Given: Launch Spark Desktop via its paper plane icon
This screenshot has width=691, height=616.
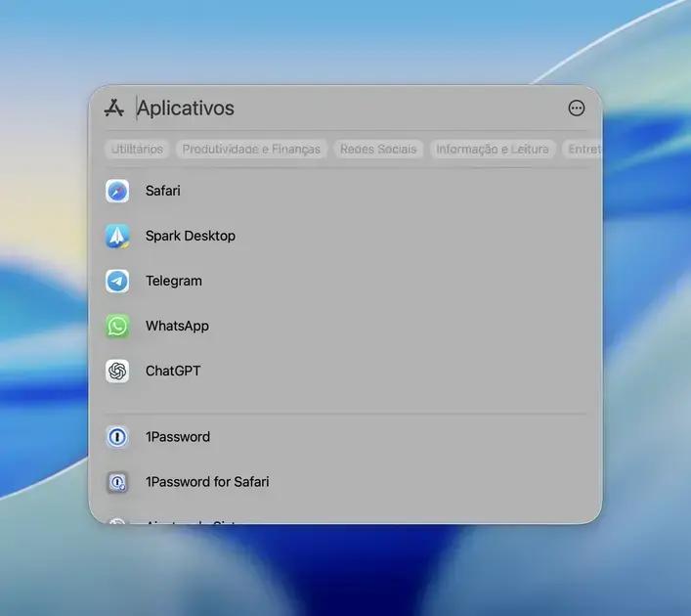Looking at the screenshot, I should (117, 236).
